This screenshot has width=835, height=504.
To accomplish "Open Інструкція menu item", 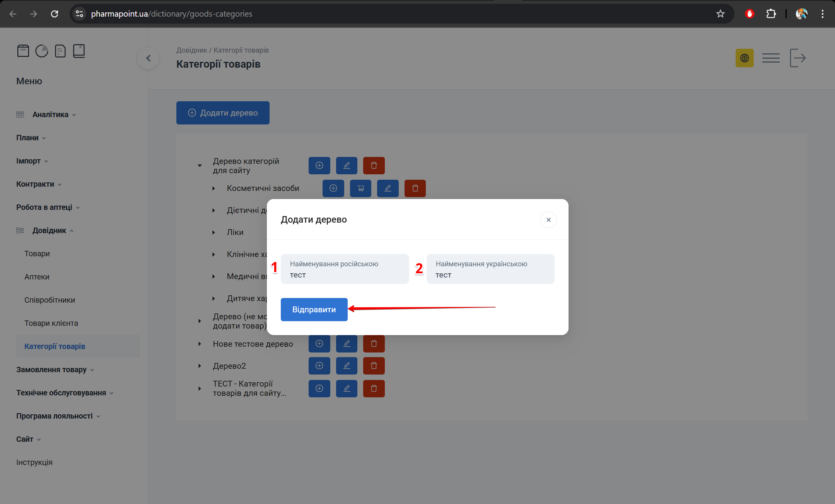I will [34, 462].
